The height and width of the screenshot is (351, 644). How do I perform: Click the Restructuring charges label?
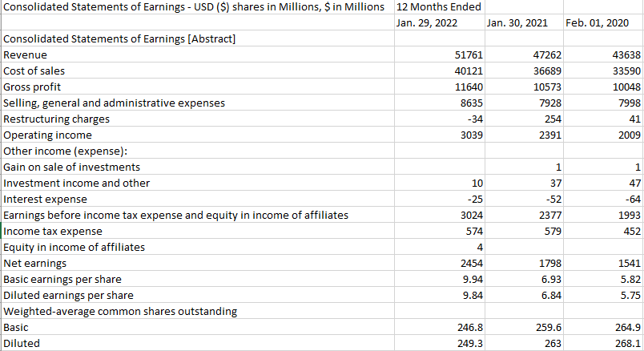tap(57, 119)
